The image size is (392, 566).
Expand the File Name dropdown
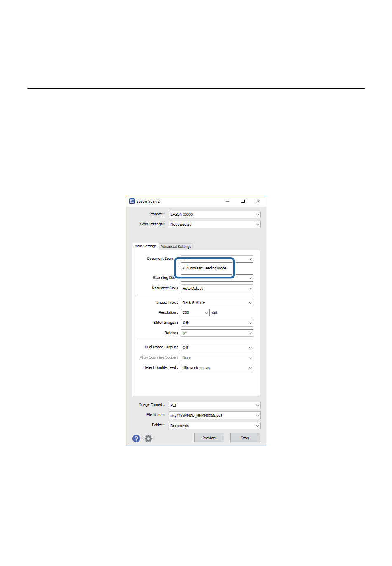click(x=215, y=416)
